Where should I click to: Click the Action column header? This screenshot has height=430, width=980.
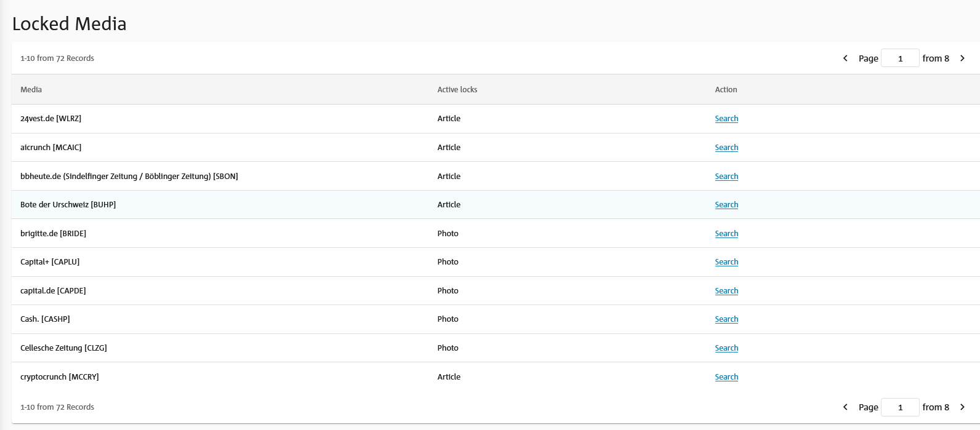click(726, 90)
